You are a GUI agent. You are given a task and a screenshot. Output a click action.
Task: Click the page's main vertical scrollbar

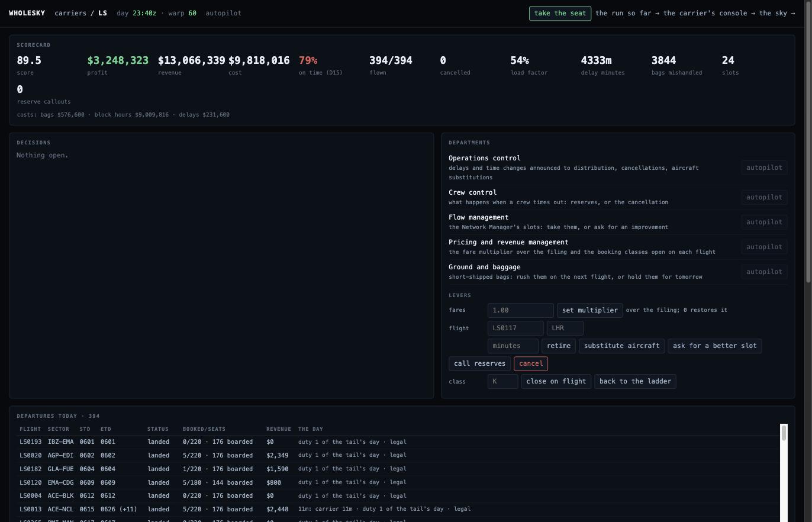pyautogui.click(x=808, y=142)
